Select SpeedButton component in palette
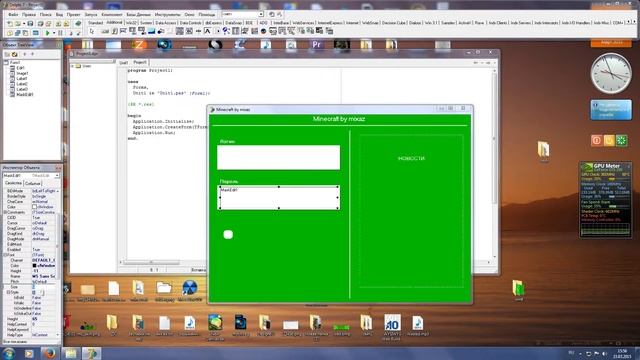This screenshot has height=360, width=640. coord(114,31)
